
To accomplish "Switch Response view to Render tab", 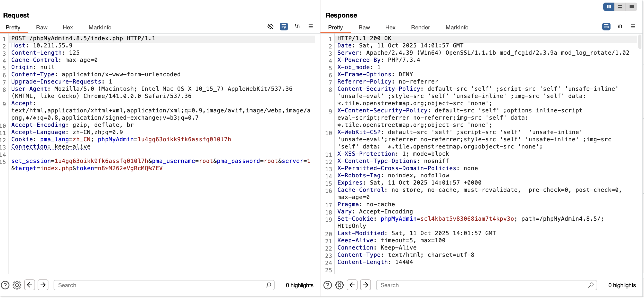I will click(x=420, y=28).
